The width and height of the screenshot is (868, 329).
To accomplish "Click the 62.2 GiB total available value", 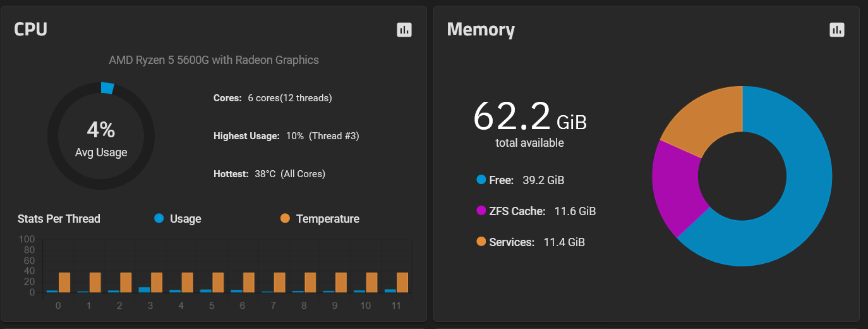I will point(529,117).
